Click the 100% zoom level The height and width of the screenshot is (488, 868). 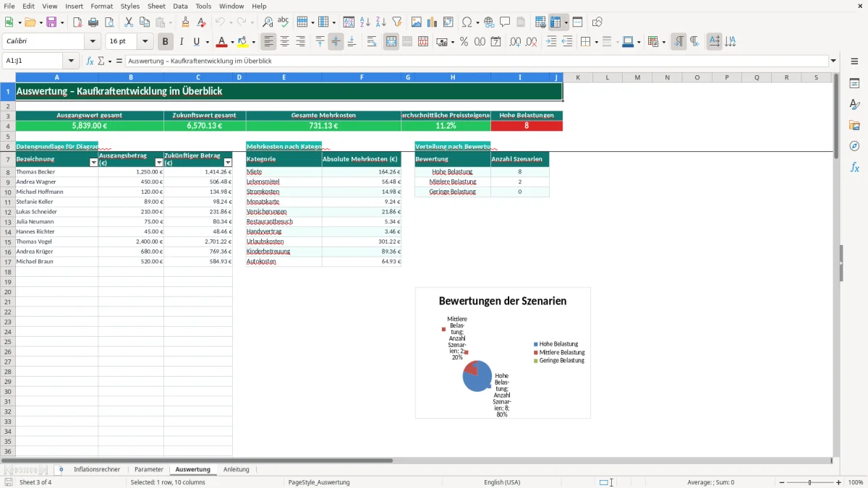point(855,482)
